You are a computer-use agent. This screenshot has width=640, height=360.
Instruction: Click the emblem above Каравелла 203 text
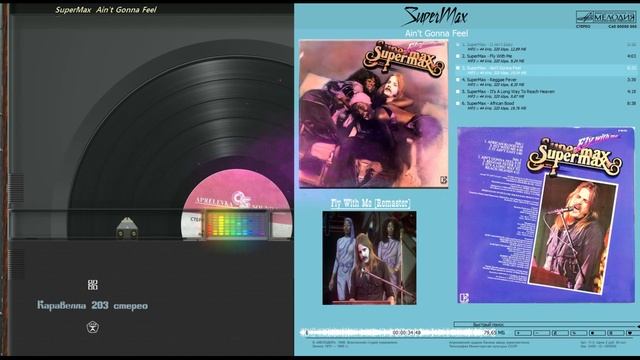tap(93, 284)
